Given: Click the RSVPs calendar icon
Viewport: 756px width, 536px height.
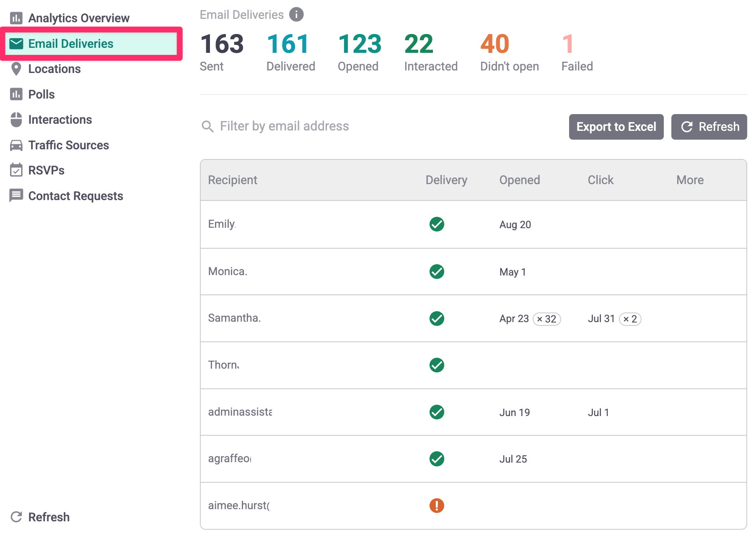Looking at the screenshot, I should [x=16, y=170].
